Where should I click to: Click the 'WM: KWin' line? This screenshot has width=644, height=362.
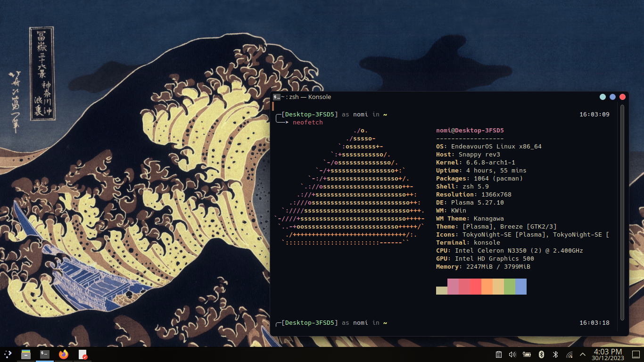click(x=451, y=211)
